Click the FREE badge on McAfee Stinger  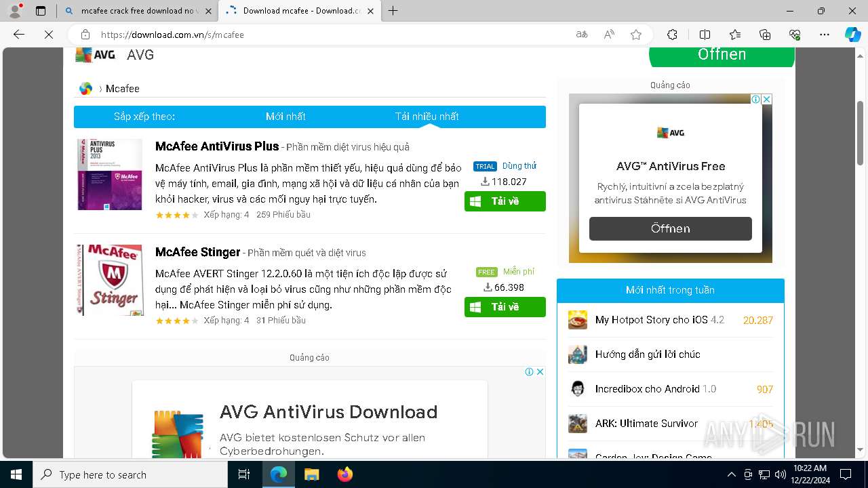(x=486, y=272)
